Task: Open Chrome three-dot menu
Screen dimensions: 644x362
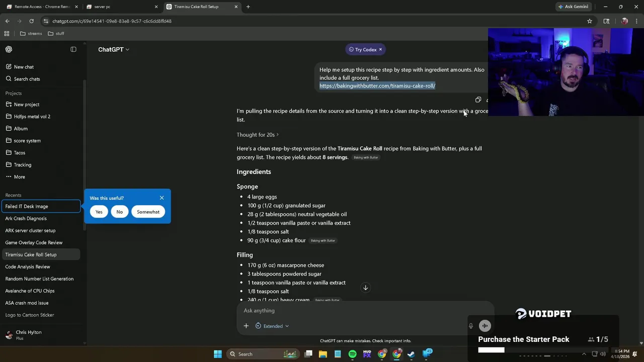Action: [637, 21]
